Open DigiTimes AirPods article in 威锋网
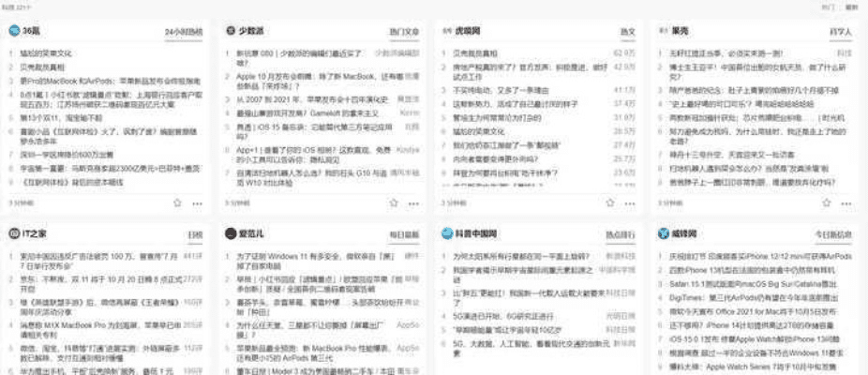Viewport: 868px width, 375px height. [x=756, y=298]
